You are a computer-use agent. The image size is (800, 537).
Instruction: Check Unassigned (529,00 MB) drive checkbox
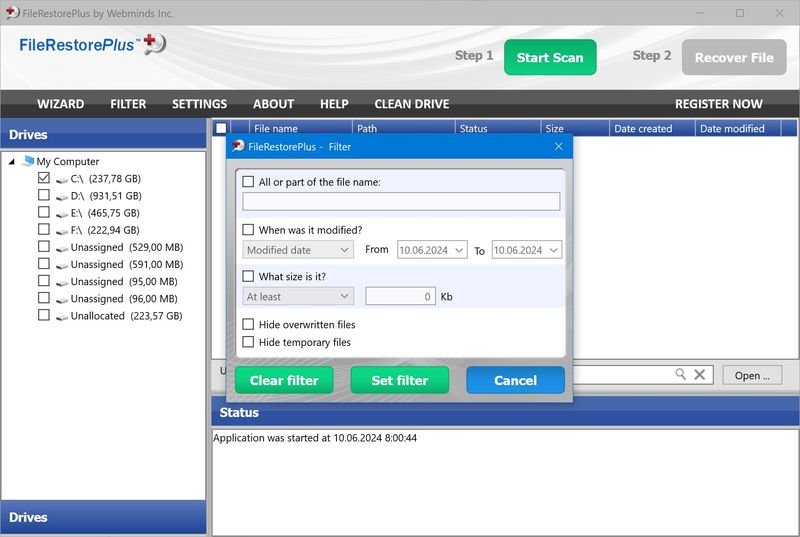coord(44,246)
